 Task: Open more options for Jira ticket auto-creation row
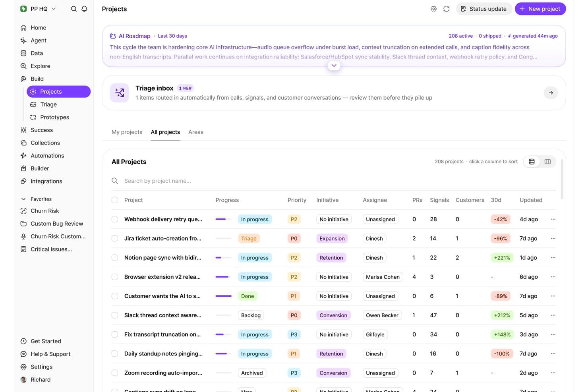(553, 238)
